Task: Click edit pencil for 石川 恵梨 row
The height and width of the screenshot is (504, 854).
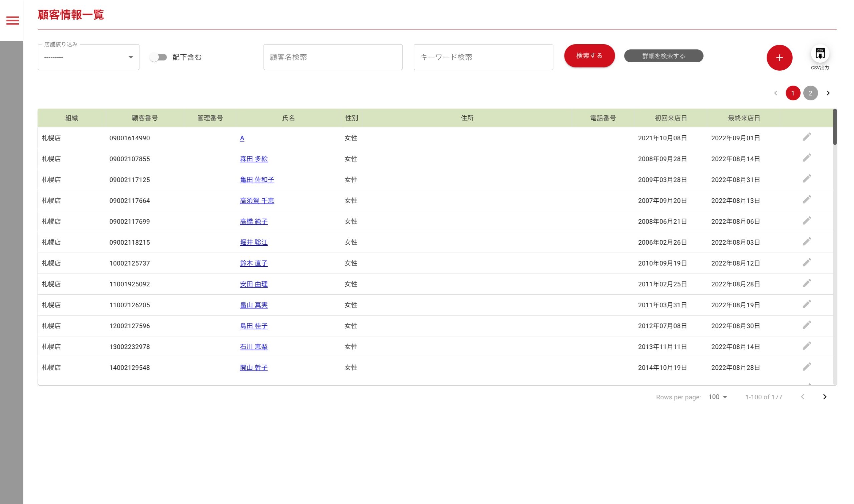Action: tap(806, 346)
